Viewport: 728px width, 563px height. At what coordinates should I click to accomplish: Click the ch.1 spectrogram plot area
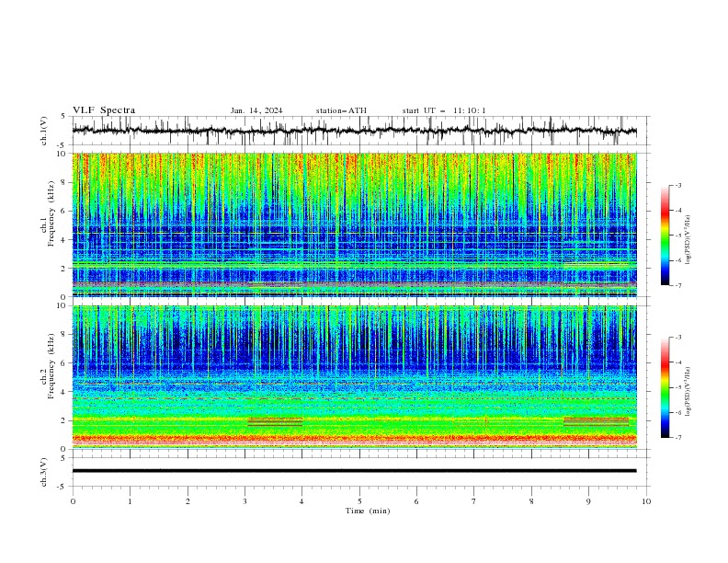click(354, 224)
